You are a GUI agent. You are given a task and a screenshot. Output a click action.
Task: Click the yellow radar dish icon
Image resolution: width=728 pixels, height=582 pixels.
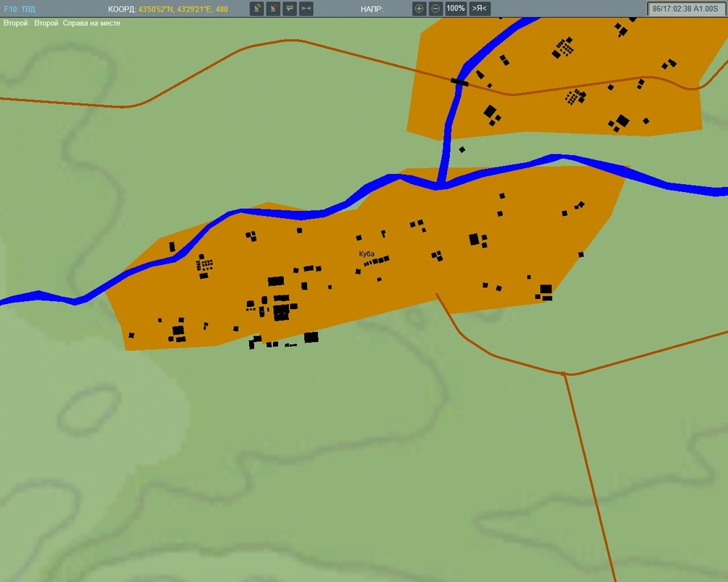(x=257, y=9)
